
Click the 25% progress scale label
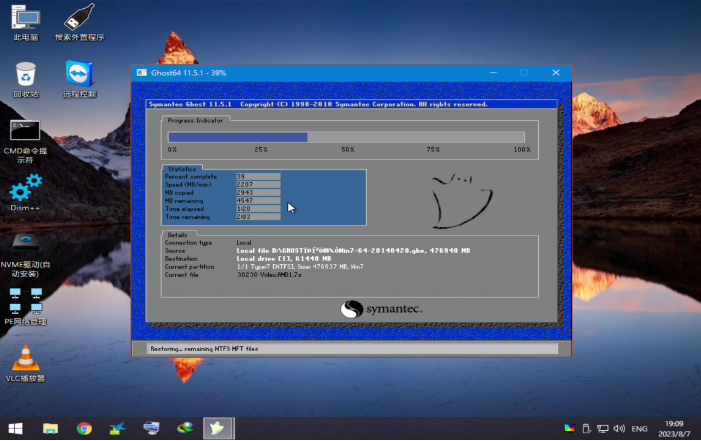[261, 149]
